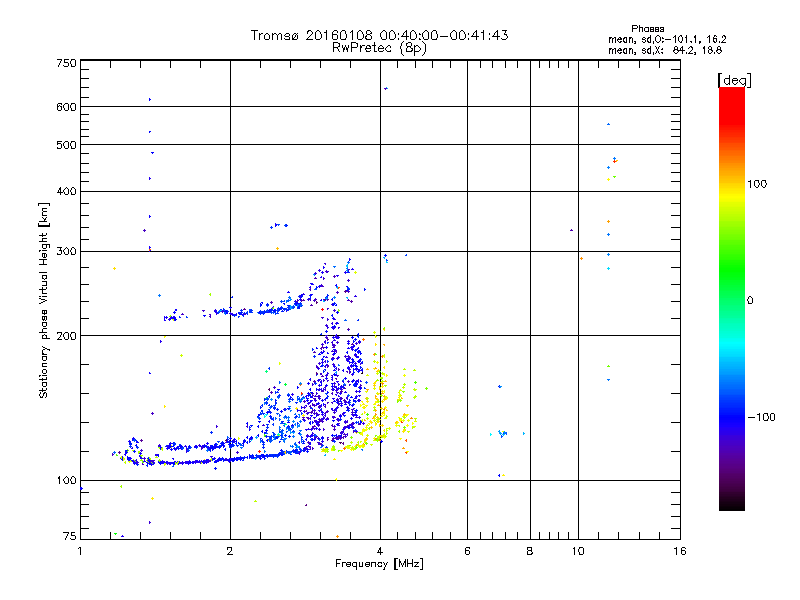Click the colorbar tick label '0'
The height and width of the screenshot is (600, 800).
click(750, 301)
